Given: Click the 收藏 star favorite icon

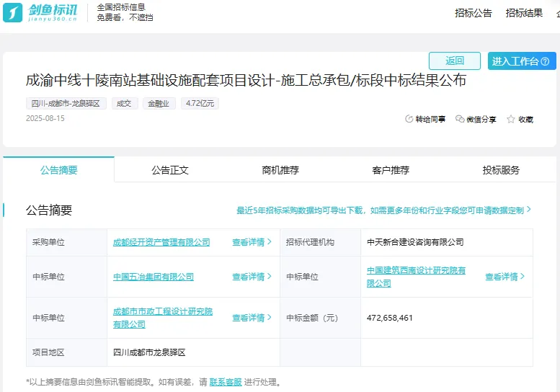Looking at the screenshot, I should 511,119.
